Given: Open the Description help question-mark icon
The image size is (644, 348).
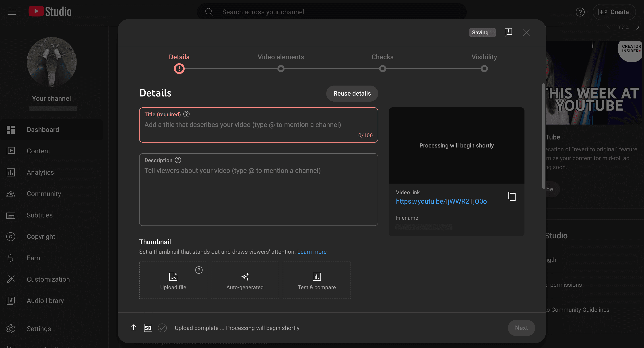Looking at the screenshot, I should tap(178, 160).
